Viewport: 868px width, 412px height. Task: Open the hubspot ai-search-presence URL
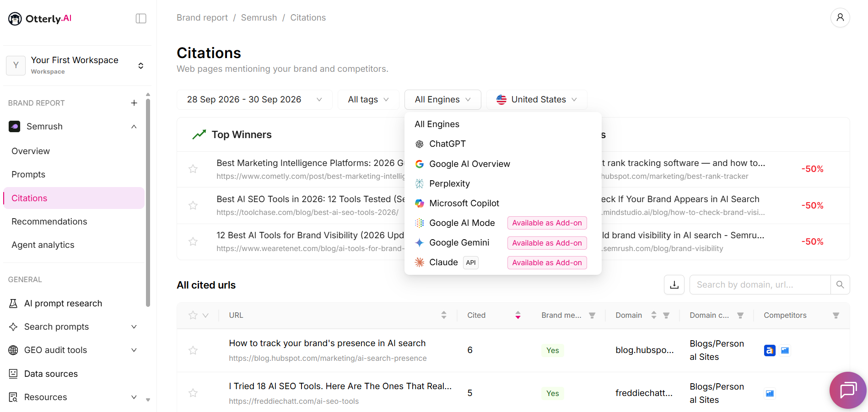click(328, 358)
